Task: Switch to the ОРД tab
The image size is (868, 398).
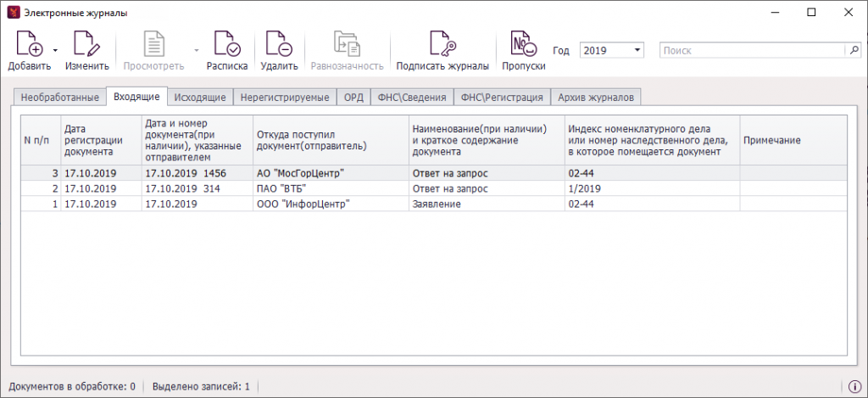Action: coord(353,98)
